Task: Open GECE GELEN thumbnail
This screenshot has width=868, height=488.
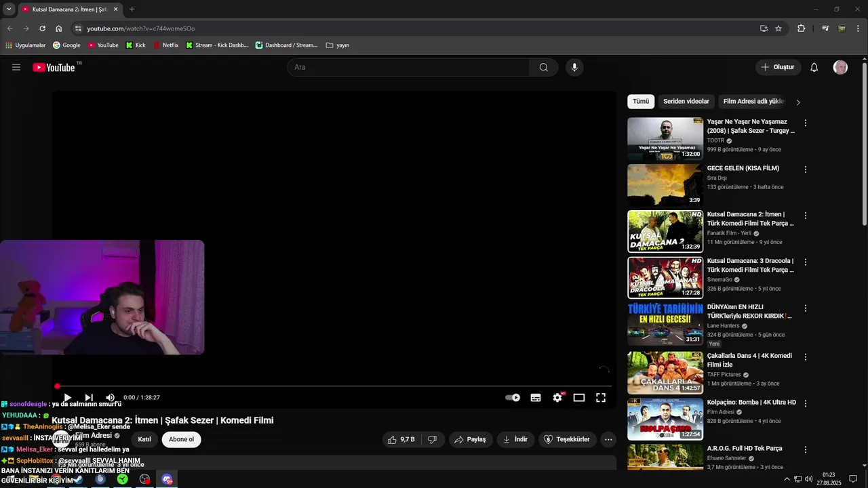Action: (x=665, y=185)
